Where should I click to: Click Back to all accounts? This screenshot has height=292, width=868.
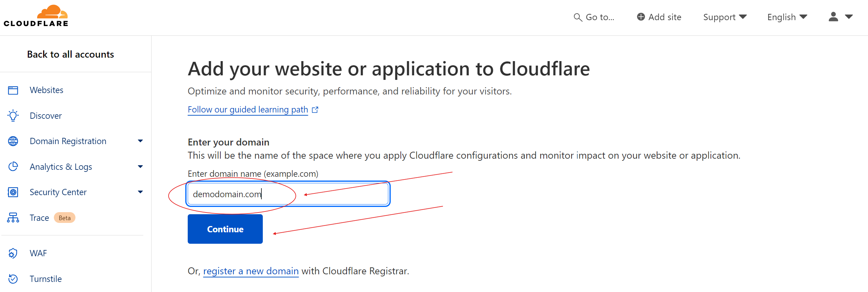tap(71, 54)
